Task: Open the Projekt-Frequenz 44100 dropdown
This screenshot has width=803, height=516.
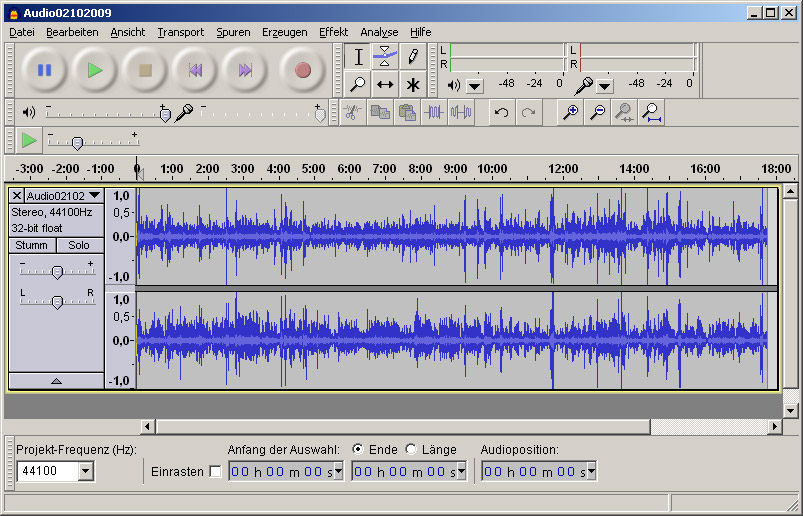Action: point(86,471)
